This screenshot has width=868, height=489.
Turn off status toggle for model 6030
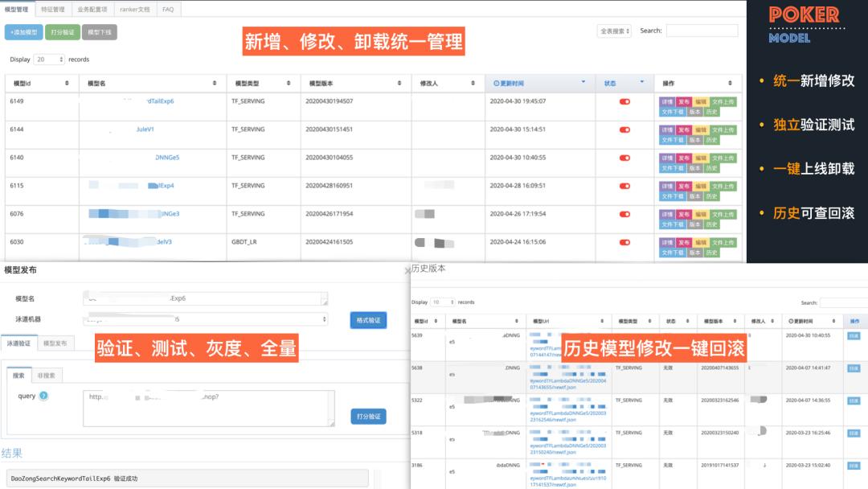click(624, 242)
